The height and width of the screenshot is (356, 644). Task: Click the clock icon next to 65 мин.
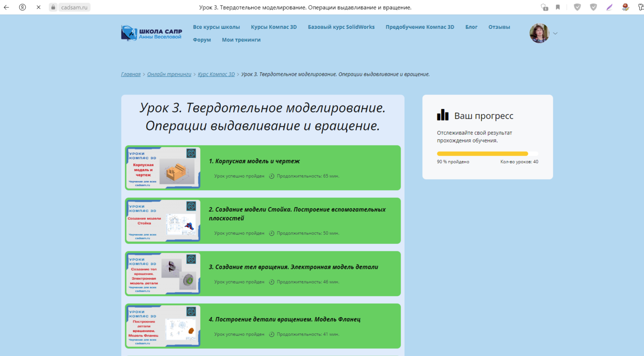click(272, 176)
